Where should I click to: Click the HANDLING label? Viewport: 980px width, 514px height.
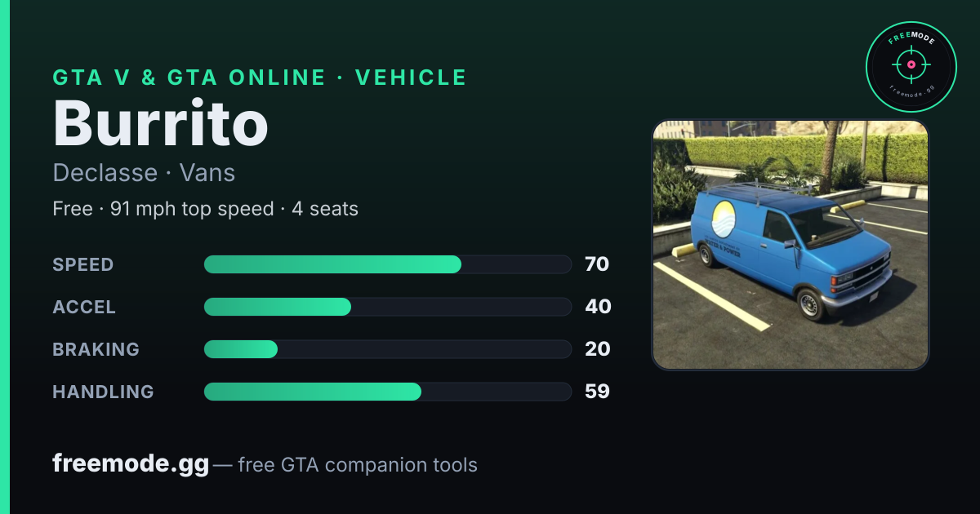click(x=103, y=392)
